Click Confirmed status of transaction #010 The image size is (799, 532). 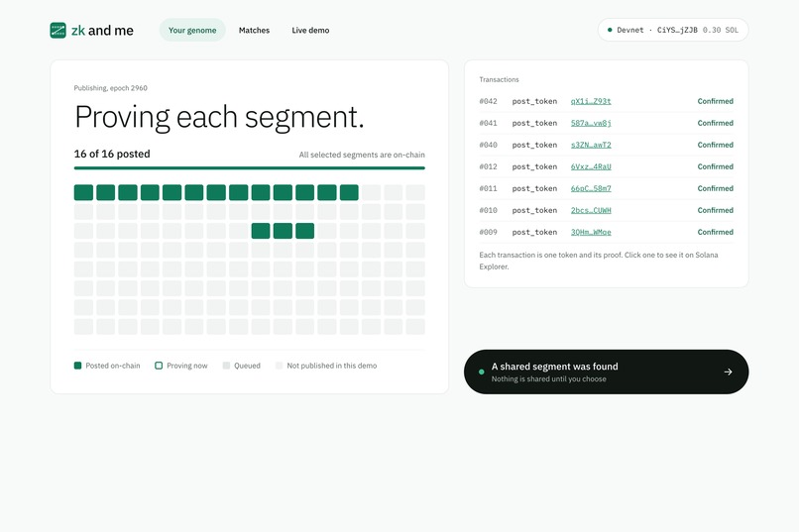715,210
